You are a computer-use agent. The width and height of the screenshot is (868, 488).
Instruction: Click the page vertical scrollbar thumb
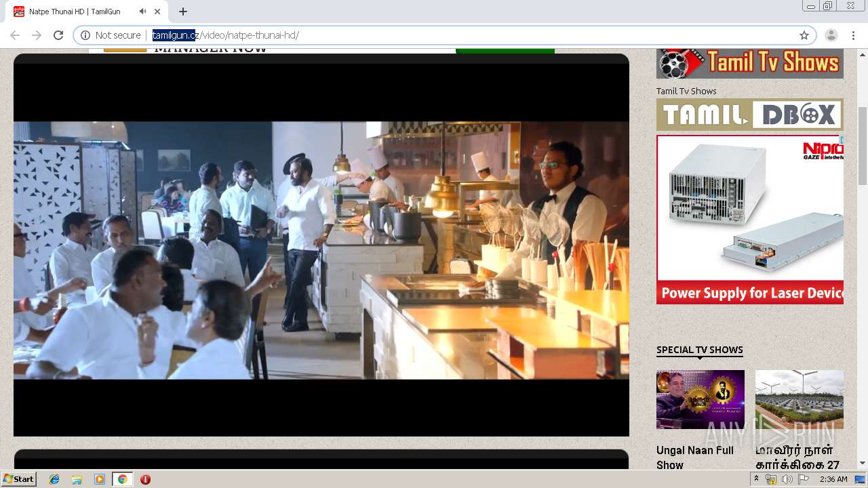click(x=863, y=146)
